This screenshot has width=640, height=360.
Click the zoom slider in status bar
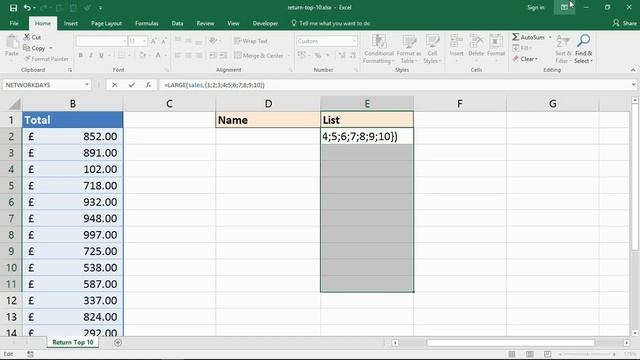point(587,354)
